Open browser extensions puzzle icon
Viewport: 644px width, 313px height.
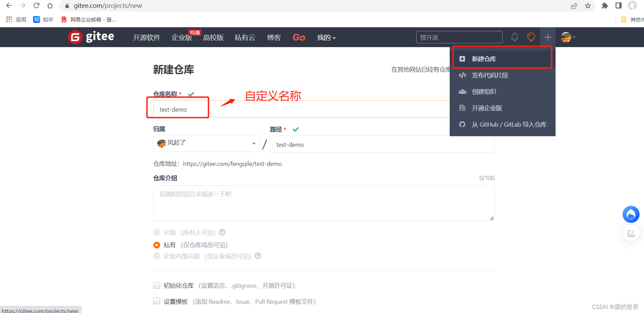(x=605, y=6)
